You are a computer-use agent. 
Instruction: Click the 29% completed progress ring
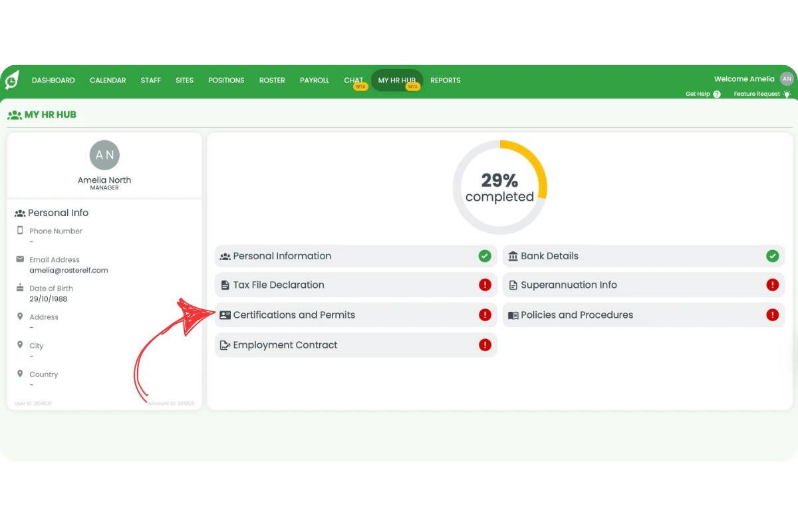pyautogui.click(x=500, y=188)
